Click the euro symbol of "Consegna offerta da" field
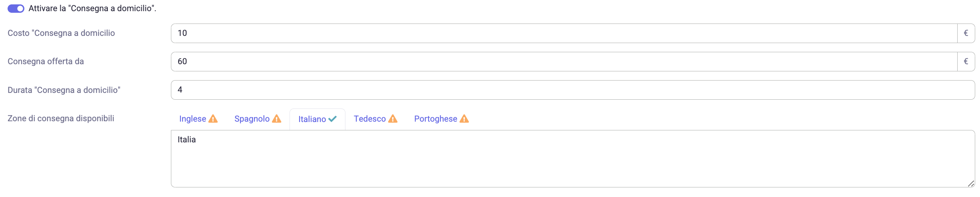Screen dimensions: 980x197 pos(966,61)
